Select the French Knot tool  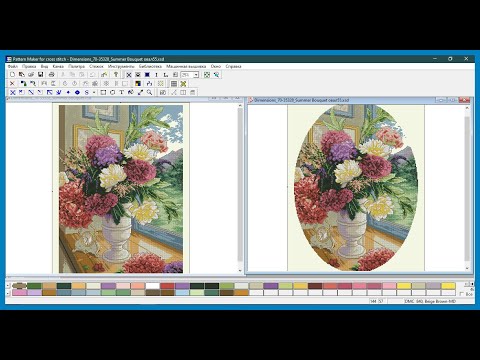click(68, 92)
